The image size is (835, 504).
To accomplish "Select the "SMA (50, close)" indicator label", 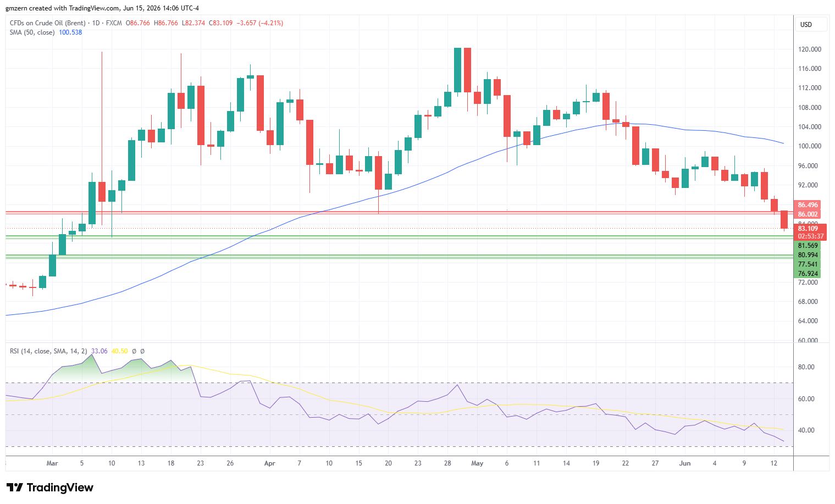I will [32, 32].
